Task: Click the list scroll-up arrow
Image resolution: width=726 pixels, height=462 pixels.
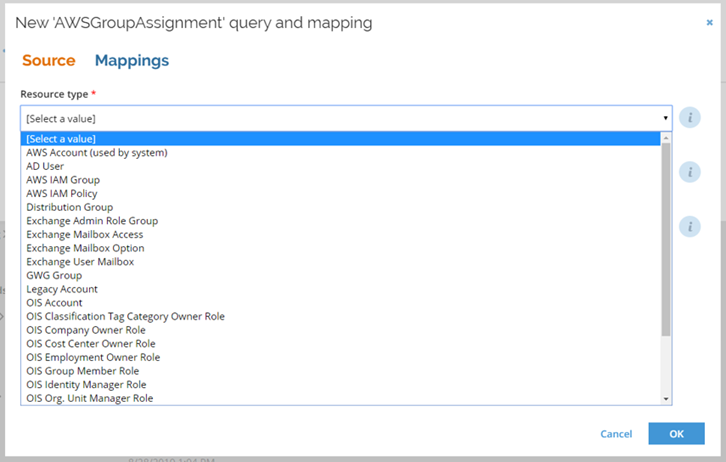Action: pyautogui.click(x=666, y=137)
